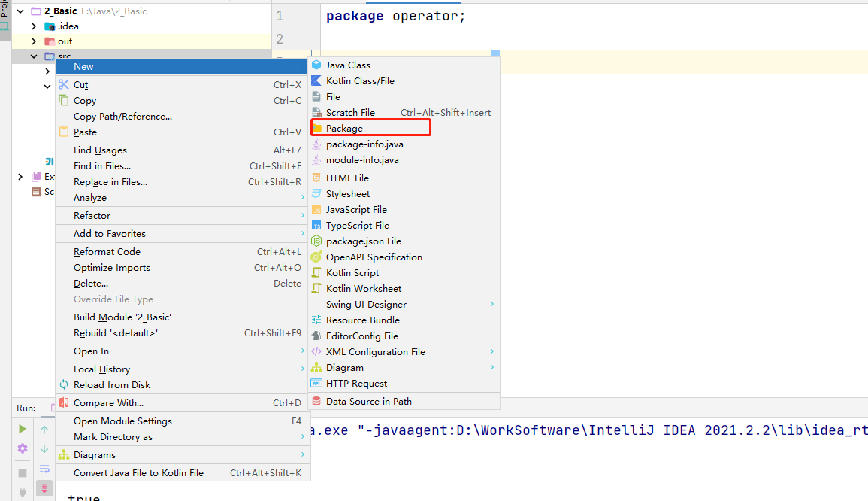
Task: Choose the Kotlin Worksheet icon
Action: coord(316,288)
